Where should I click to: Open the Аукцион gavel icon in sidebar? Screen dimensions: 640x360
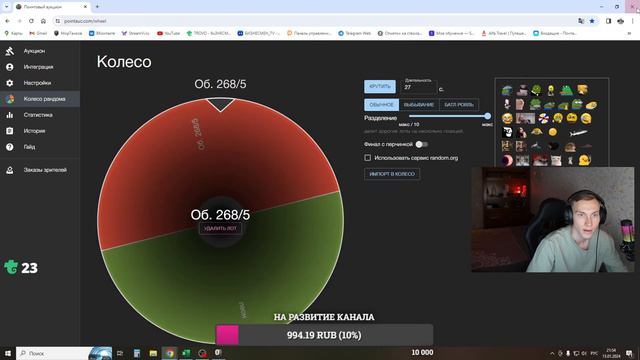9,51
